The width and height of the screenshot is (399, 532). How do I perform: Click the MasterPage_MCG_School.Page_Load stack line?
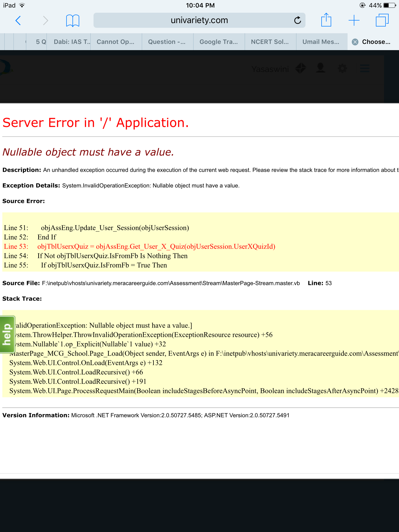click(204, 354)
